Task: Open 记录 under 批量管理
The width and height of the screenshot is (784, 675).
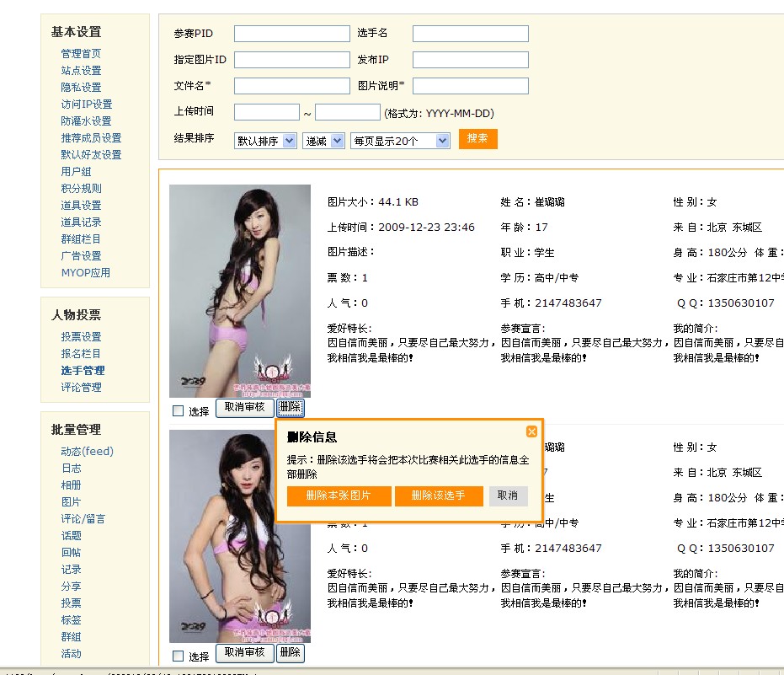Action: (71, 570)
